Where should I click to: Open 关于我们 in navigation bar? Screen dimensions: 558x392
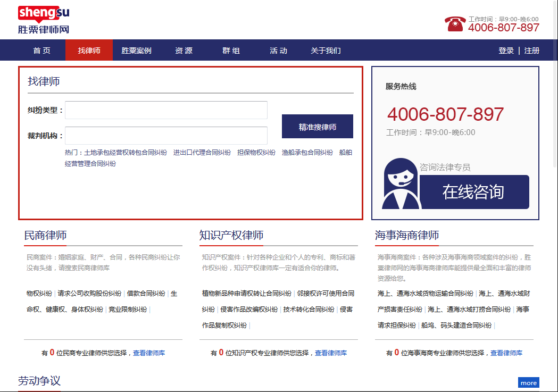326,51
